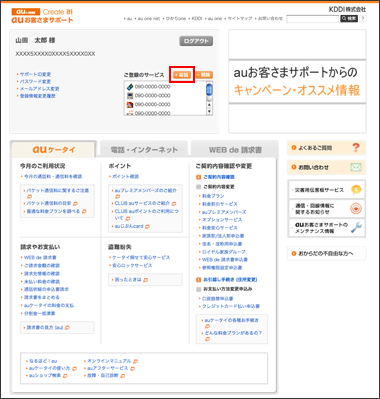Viewport: 380px width, 399px height.
Task: Open the パスワード変更 link
Action: point(35,82)
